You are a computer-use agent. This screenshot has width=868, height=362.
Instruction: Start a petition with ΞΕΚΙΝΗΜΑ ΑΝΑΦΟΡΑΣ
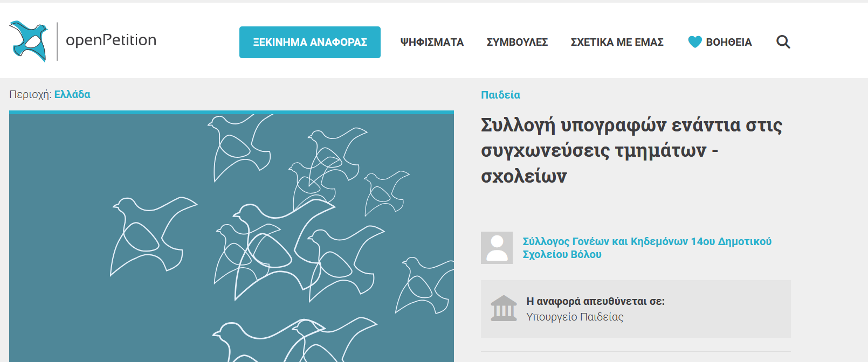pos(310,42)
